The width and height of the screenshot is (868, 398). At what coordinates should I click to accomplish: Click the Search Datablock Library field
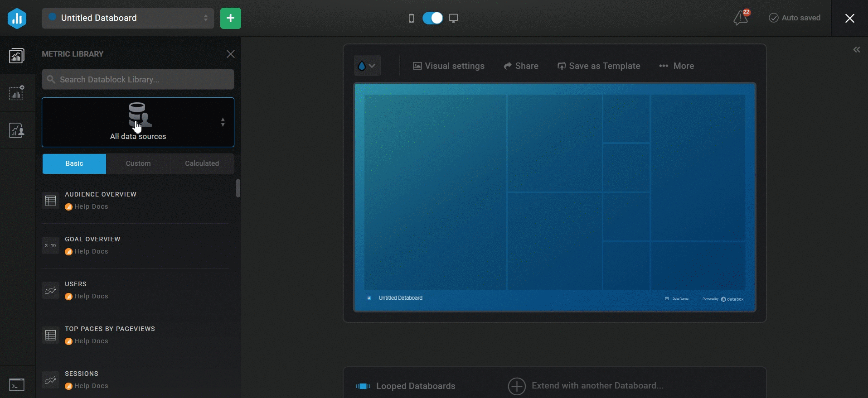click(138, 80)
